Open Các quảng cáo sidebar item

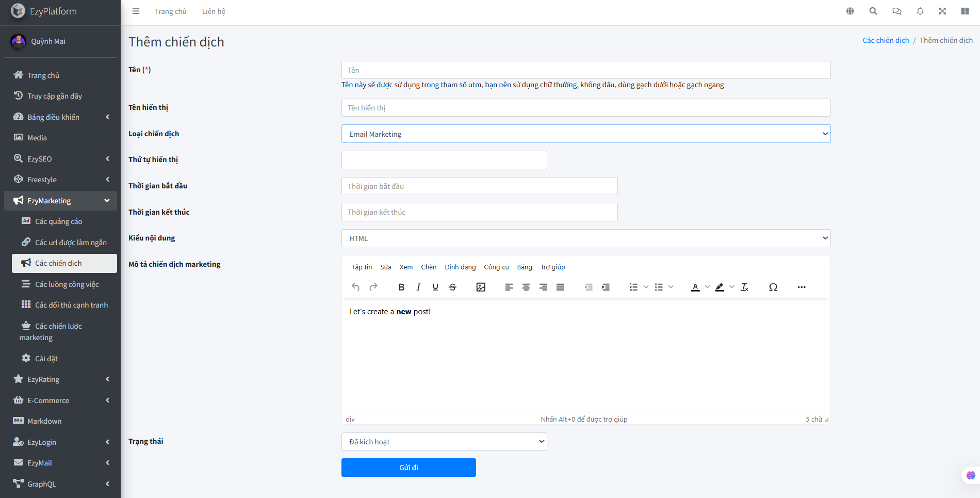tap(64, 221)
